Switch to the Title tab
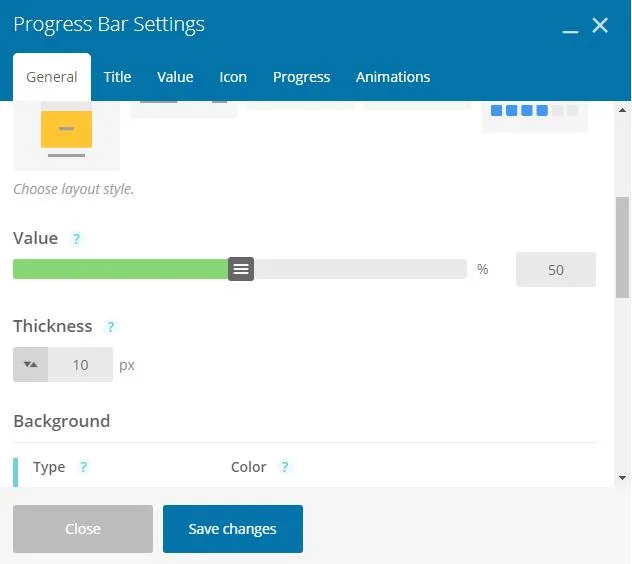The width and height of the screenshot is (632, 564). tap(117, 77)
